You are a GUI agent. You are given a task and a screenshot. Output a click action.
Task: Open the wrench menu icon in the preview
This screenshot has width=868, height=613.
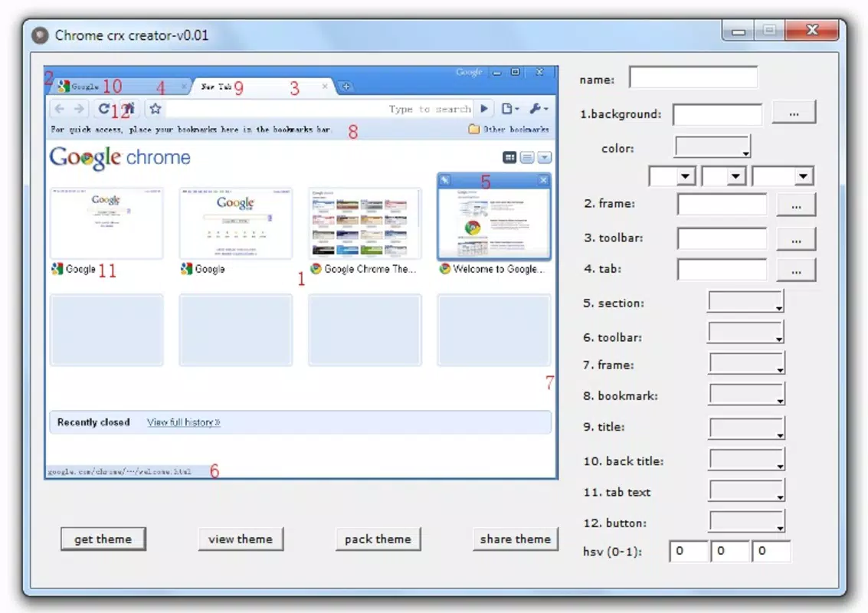[x=539, y=109]
